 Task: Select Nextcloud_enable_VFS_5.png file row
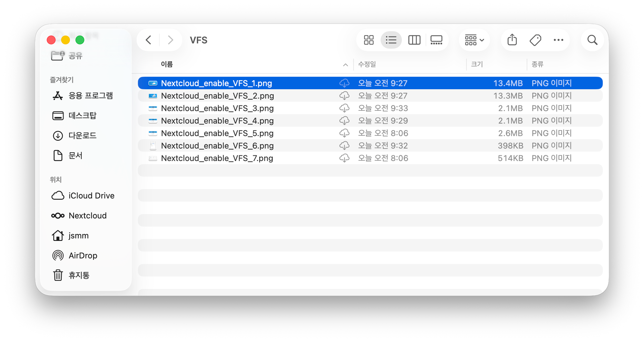(x=217, y=133)
